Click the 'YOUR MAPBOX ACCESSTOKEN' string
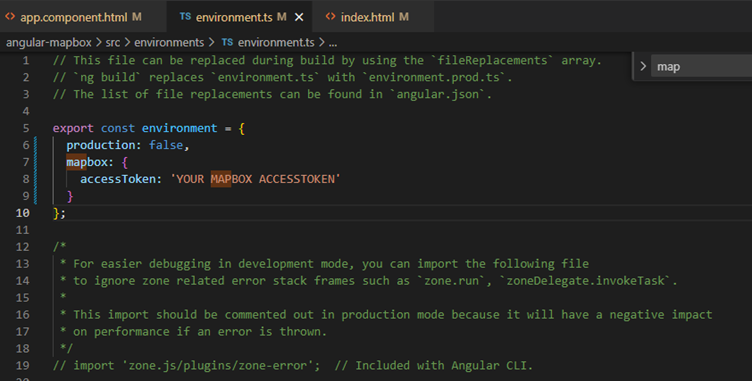Image resolution: width=752 pixels, height=381 pixels. click(256, 179)
